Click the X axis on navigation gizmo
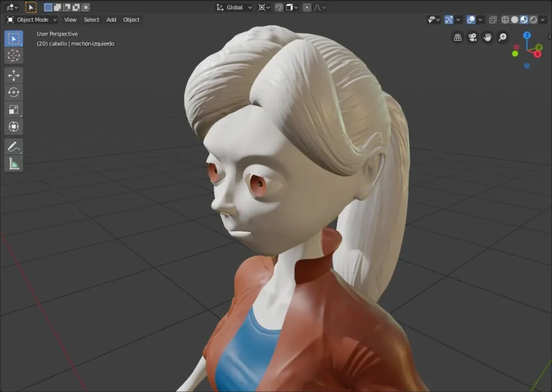 pos(537,54)
